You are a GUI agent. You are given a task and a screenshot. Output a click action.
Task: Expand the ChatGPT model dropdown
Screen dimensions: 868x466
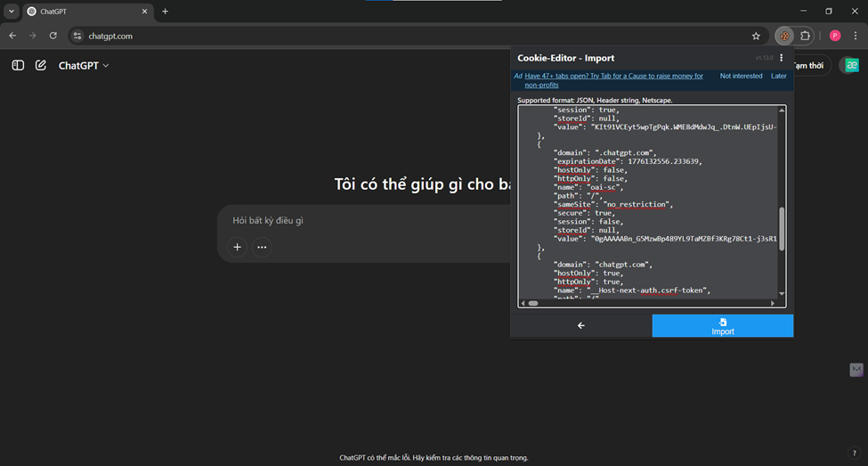(x=84, y=65)
